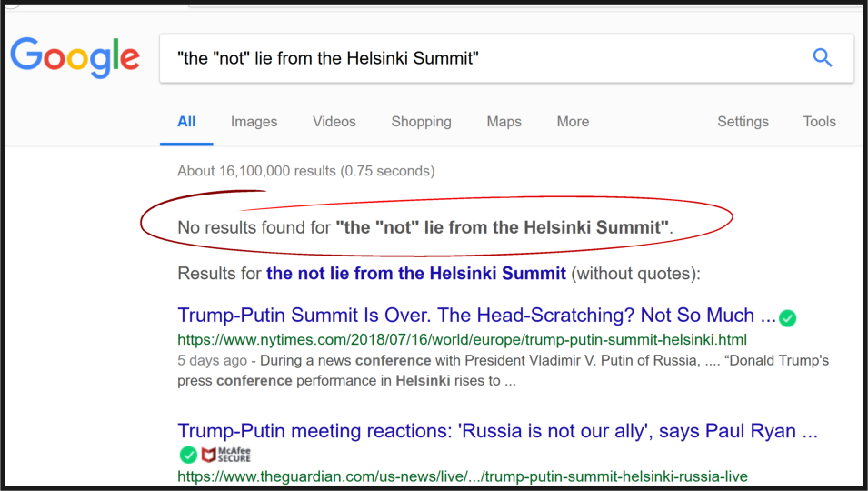Click the blue magnifier search icon
Viewport: 868px width, 491px height.
coord(822,57)
